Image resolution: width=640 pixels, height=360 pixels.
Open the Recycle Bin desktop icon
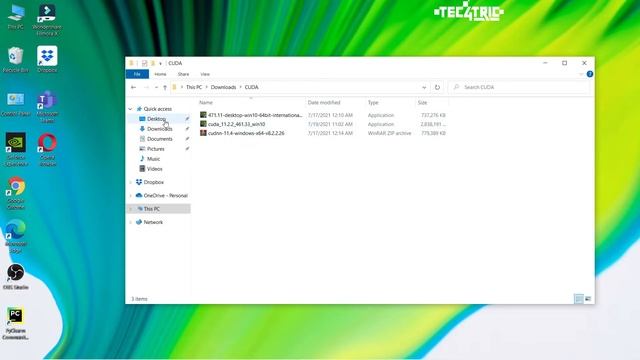(x=16, y=60)
